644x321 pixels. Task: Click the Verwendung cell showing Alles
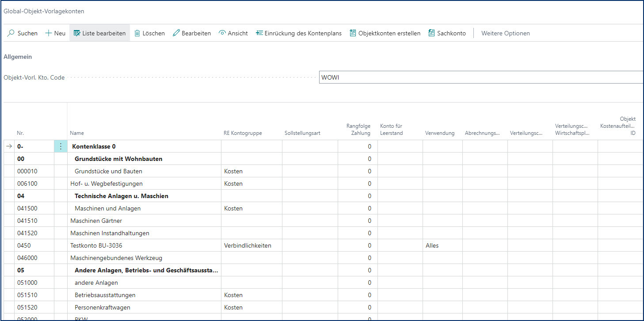(x=432, y=245)
